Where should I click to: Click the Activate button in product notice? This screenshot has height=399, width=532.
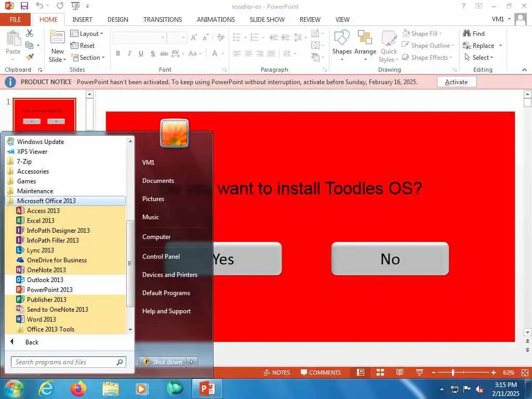pos(456,82)
